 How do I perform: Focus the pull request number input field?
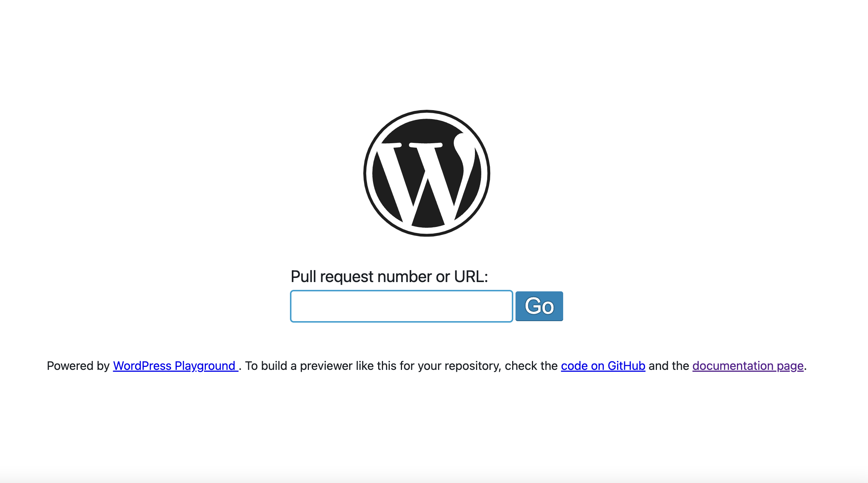point(402,306)
